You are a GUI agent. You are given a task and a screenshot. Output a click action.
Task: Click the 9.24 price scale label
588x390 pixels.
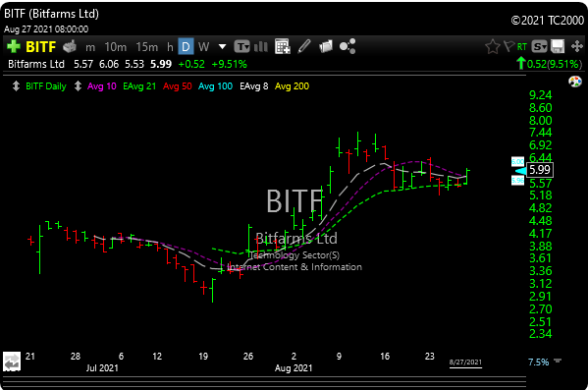click(540, 95)
